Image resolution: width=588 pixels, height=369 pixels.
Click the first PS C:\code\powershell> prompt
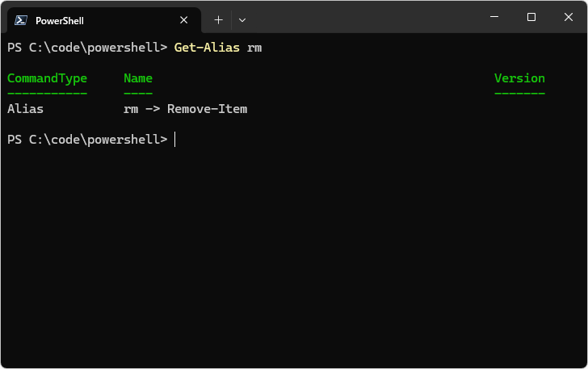tap(86, 48)
